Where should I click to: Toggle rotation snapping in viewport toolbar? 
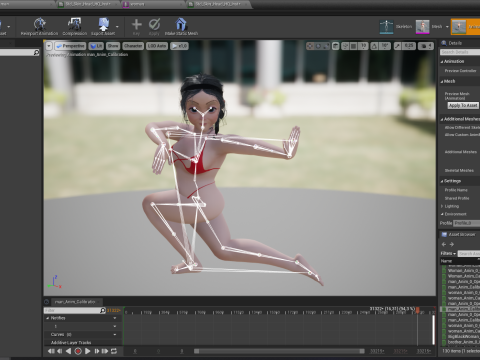coord(375,46)
